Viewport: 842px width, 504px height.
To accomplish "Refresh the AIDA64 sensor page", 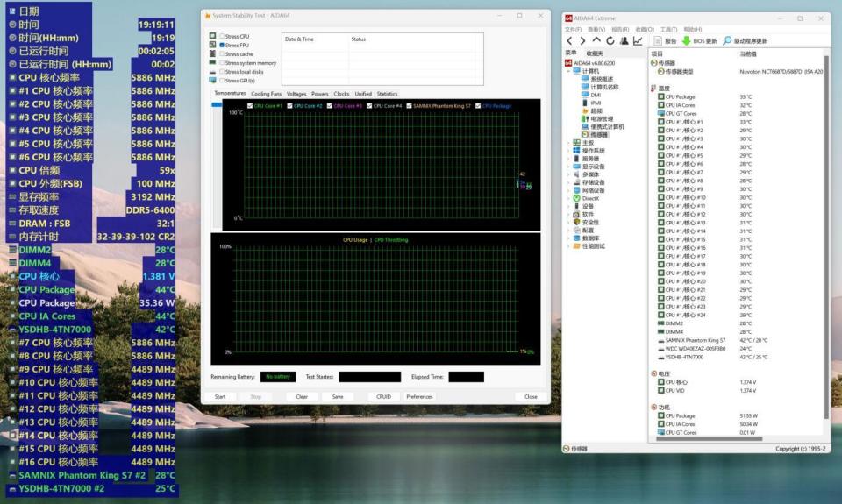I will point(610,41).
